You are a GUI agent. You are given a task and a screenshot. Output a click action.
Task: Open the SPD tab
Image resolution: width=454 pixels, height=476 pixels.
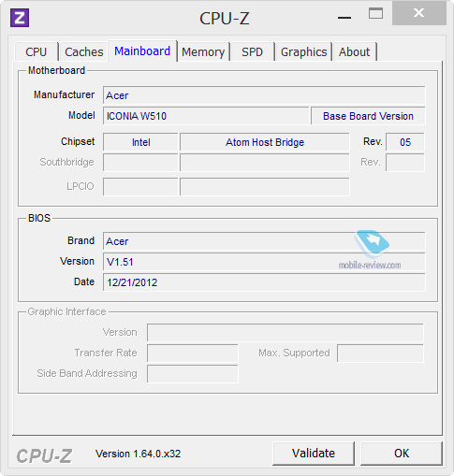(x=252, y=51)
